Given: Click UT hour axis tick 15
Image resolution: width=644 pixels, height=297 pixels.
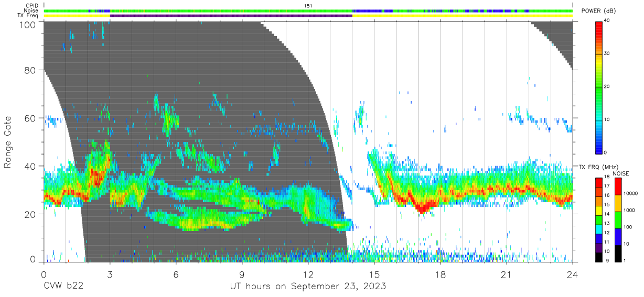Looking at the screenshot, I should pos(374,274).
